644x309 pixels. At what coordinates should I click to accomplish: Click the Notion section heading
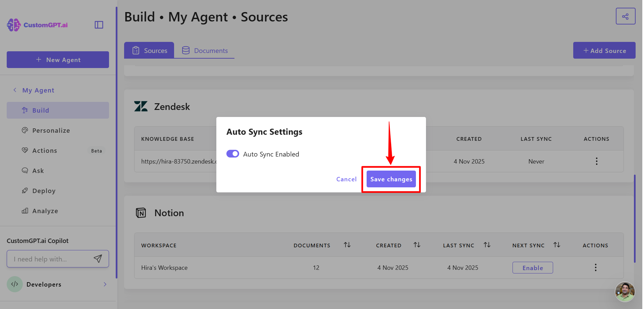169,213
